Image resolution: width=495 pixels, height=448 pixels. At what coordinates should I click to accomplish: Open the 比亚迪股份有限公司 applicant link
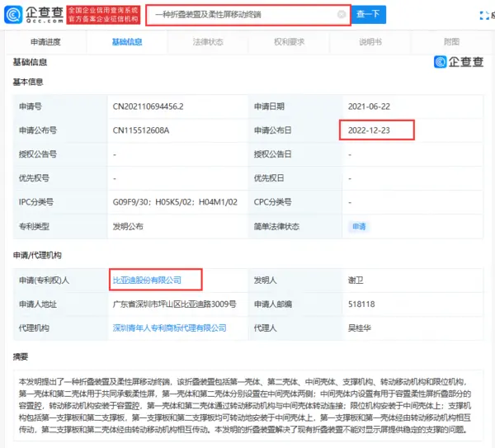147,280
